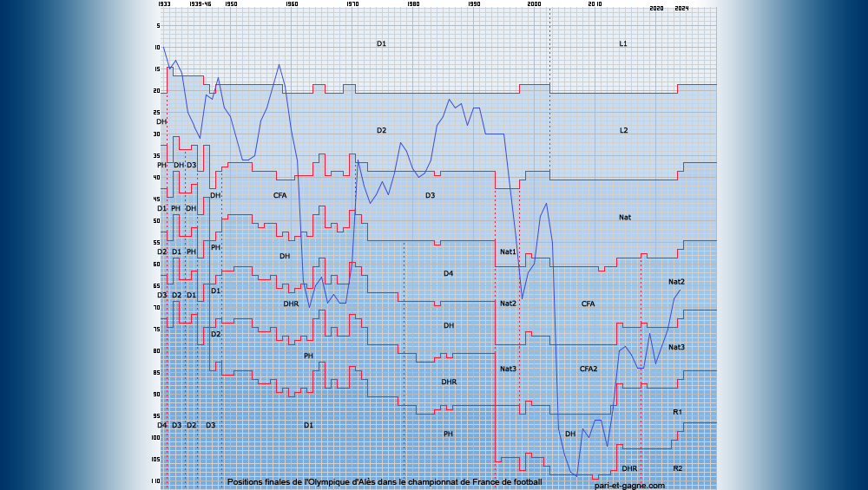Click the 85 value on the vertical axis
Screen dimensions: 868x490
coord(156,373)
